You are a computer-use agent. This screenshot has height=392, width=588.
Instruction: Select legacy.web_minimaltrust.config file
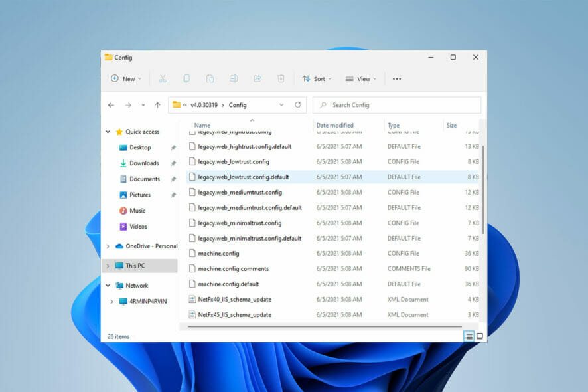[333, 223]
